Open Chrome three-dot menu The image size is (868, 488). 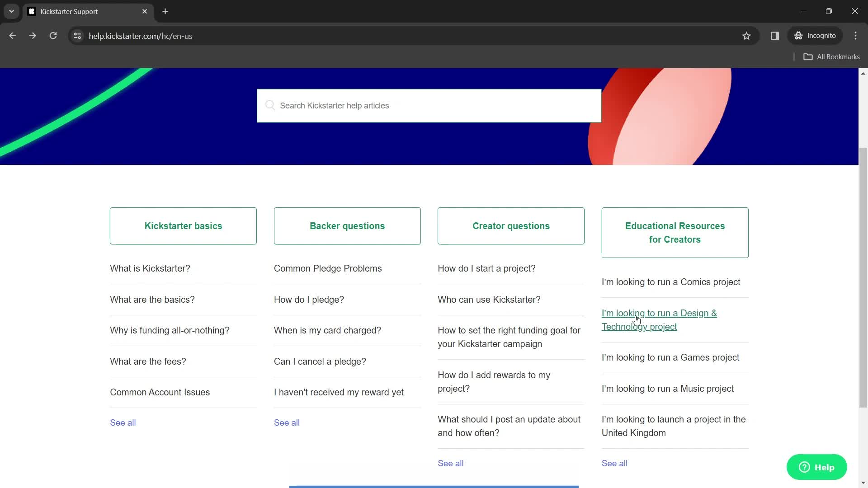[x=855, y=36]
